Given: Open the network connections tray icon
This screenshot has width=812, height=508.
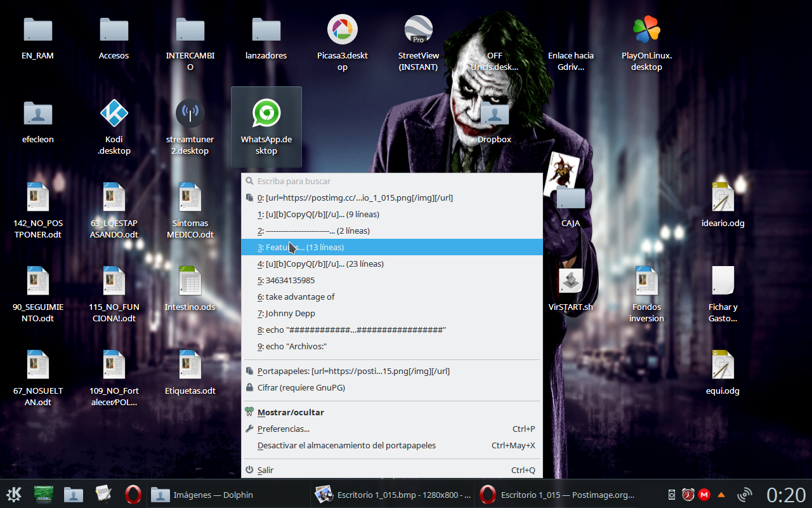Looking at the screenshot, I should pos(745,495).
